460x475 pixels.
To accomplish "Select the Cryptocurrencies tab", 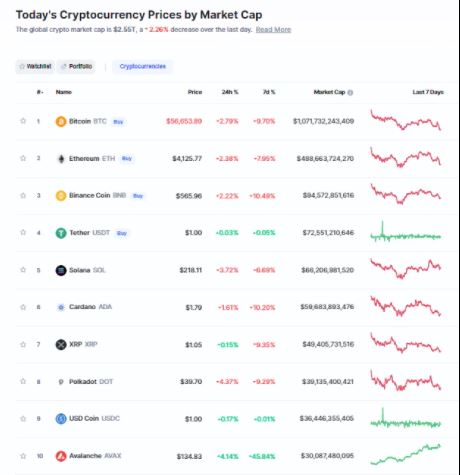I will [142, 66].
